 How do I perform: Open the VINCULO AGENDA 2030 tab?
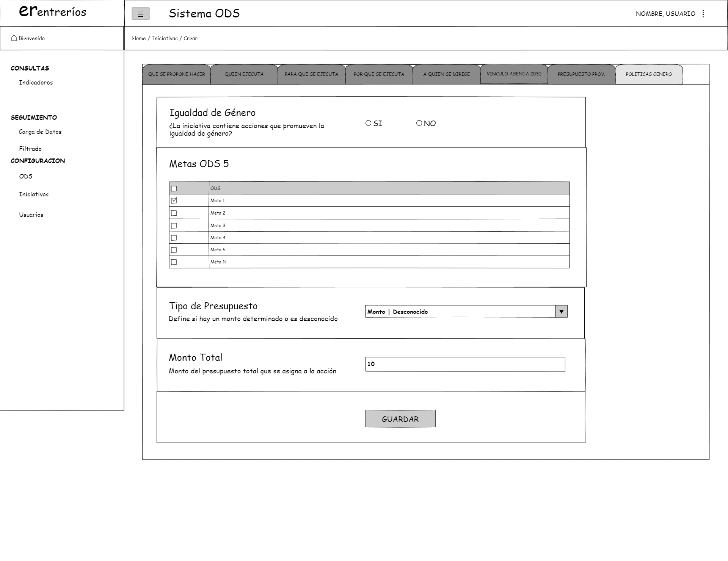(514, 74)
